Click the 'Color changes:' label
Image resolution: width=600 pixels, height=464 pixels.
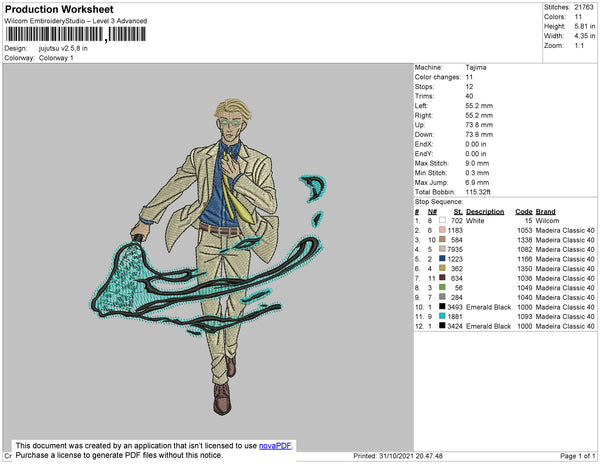pyautogui.click(x=438, y=77)
